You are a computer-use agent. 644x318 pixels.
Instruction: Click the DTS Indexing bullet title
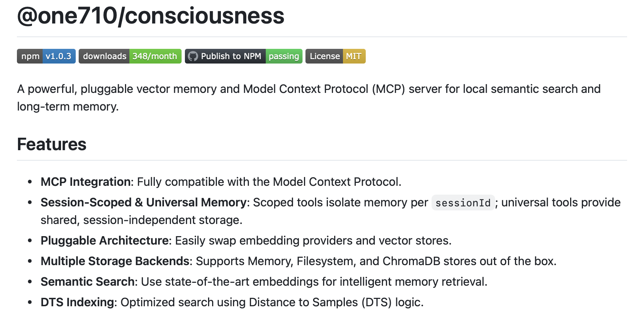click(x=77, y=302)
